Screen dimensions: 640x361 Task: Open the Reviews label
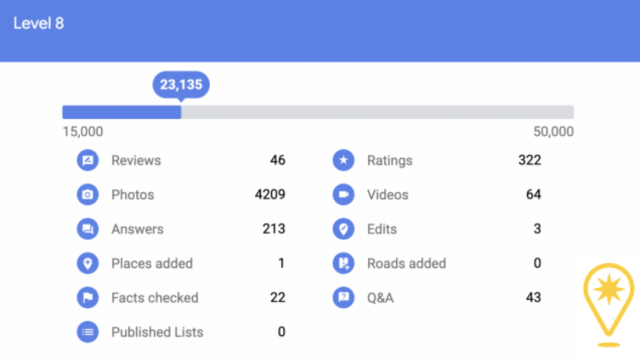pyautogui.click(x=136, y=160)
